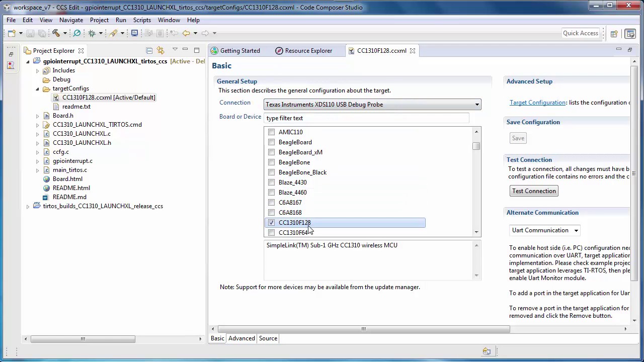Select the CCS Edit perspective icon
This screenshot has height=362, width=644.
630,34
